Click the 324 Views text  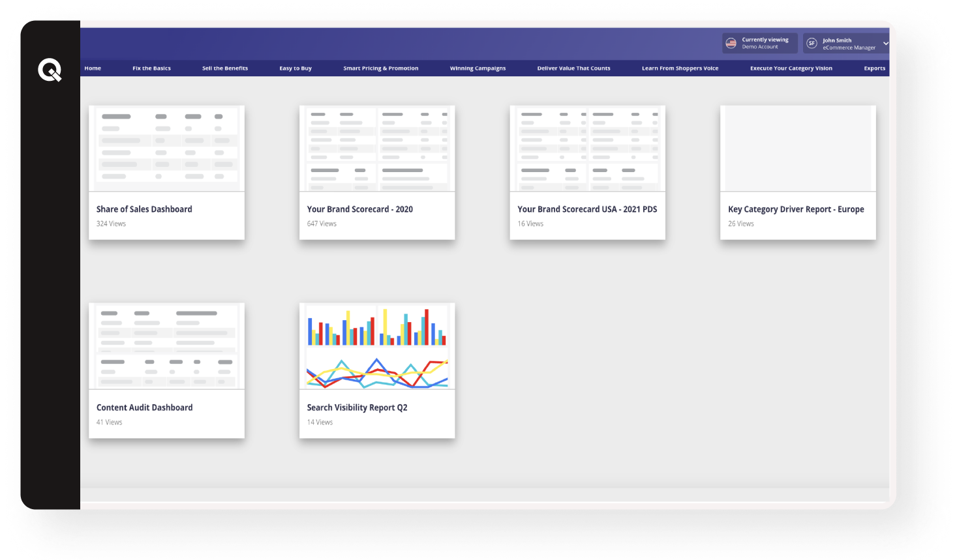pos(111,224)
